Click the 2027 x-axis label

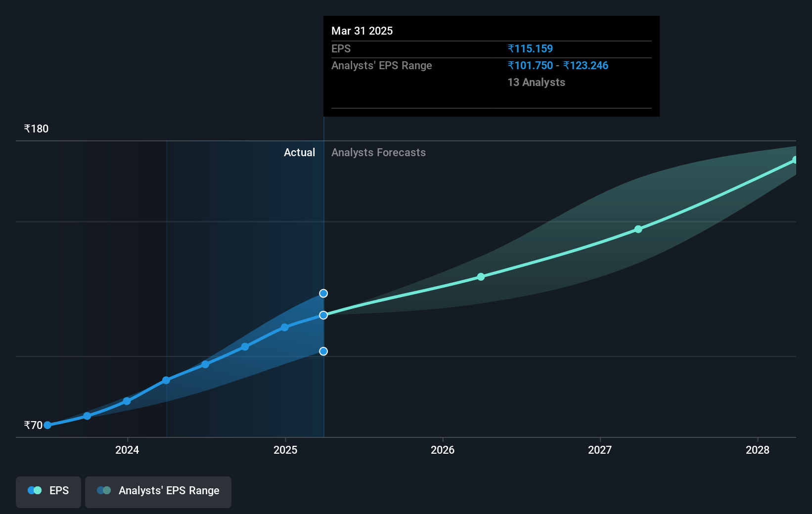point(600,450)
